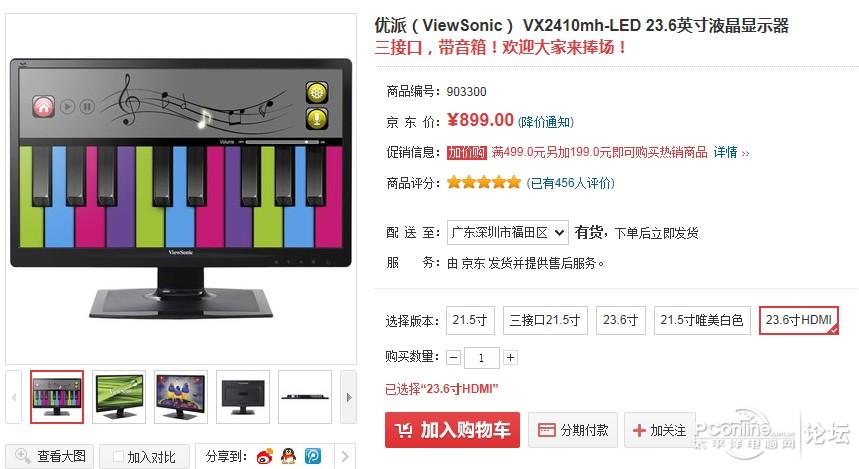Screen dimensions: 859x469
Task: Follow item with 加关注 button
Action: tap(660, 430)
